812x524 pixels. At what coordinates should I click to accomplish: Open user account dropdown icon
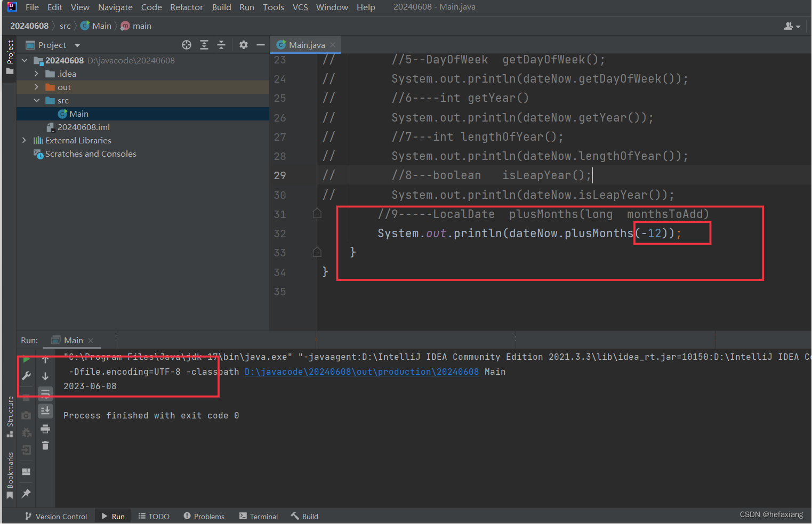(x=792, y=26)
